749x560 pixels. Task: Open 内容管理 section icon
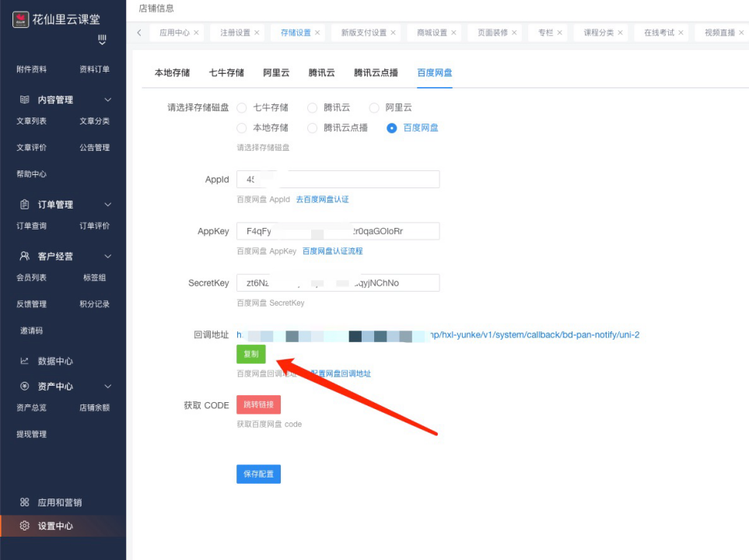(24, 100)
